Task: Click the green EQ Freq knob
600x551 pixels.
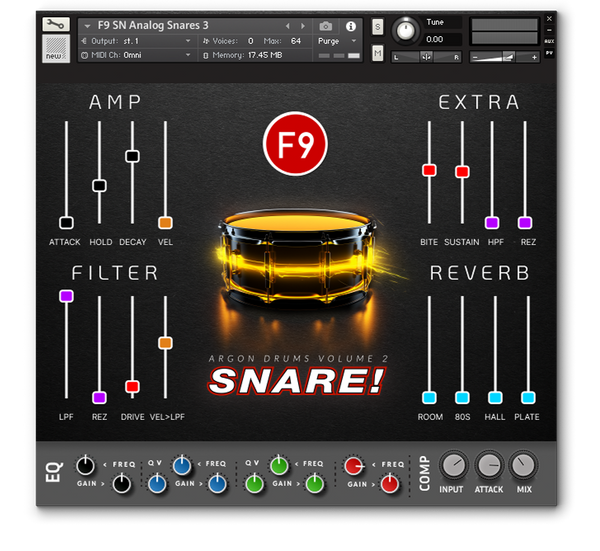Action: coord(279,466)
